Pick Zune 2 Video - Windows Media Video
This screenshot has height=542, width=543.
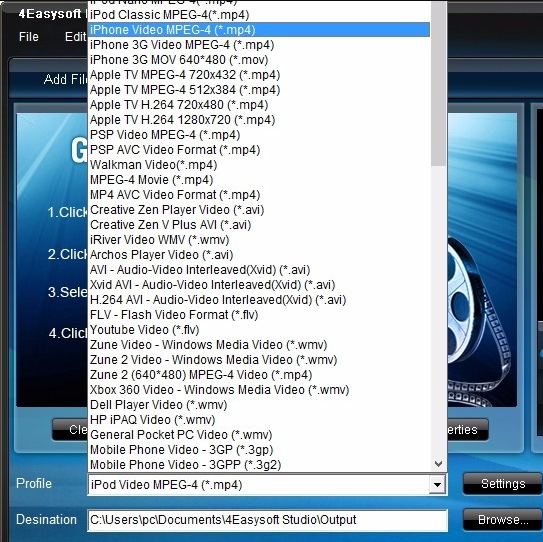(259, 360)
